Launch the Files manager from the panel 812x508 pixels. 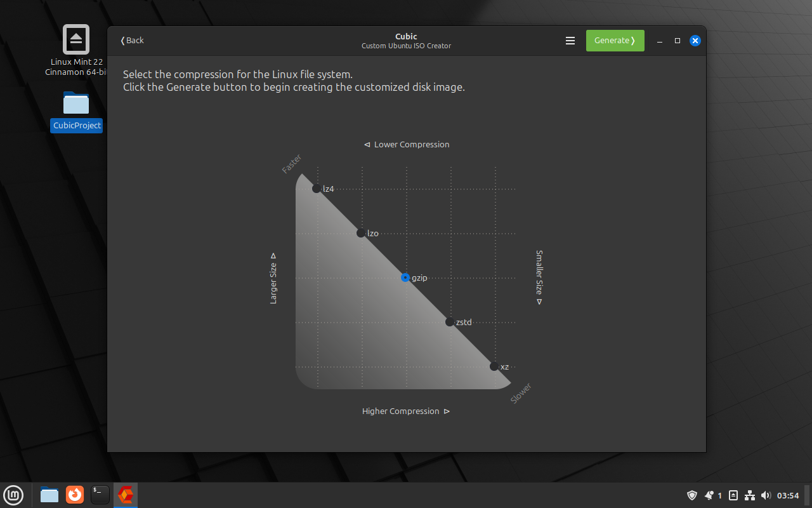coord(49,494)
